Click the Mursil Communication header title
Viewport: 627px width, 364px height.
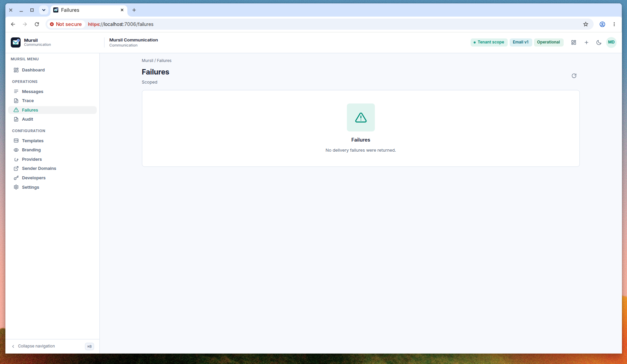click(x=133, y=40)
